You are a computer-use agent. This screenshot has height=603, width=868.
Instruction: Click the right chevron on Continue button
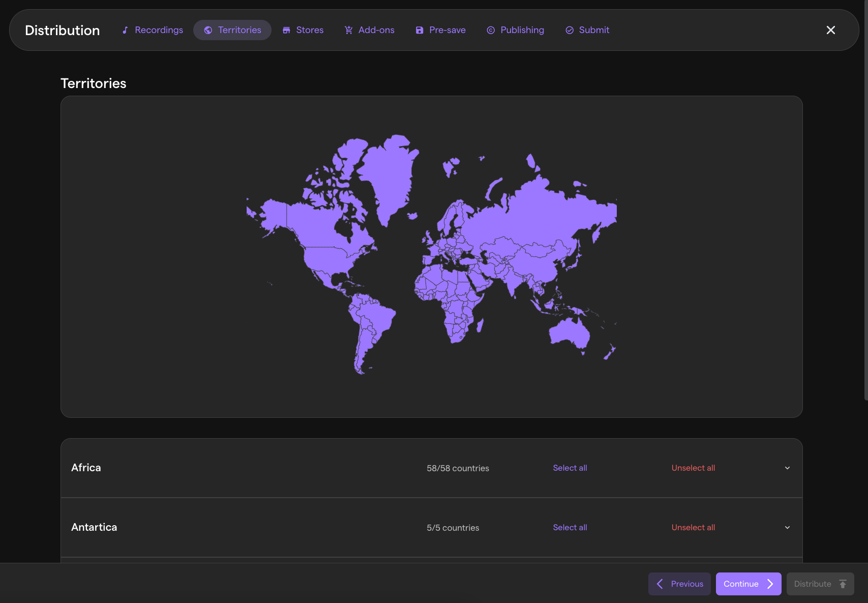coord(770,584)
